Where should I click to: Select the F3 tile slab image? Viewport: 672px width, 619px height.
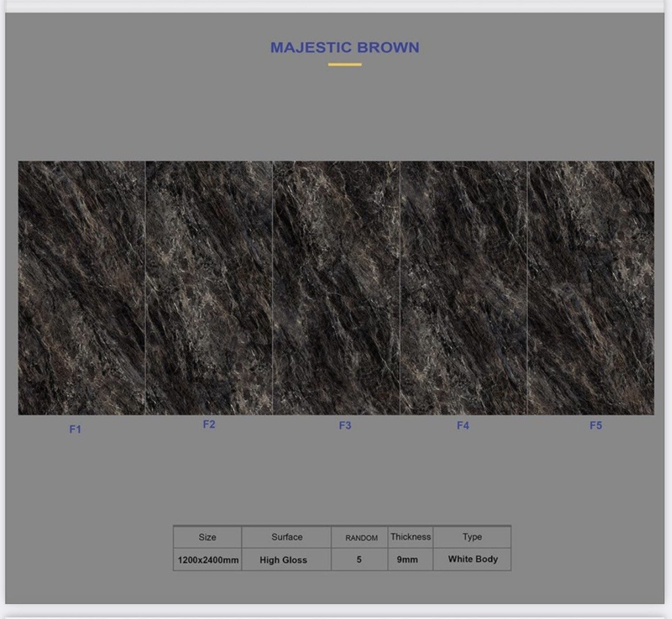(x=336, y=288)
